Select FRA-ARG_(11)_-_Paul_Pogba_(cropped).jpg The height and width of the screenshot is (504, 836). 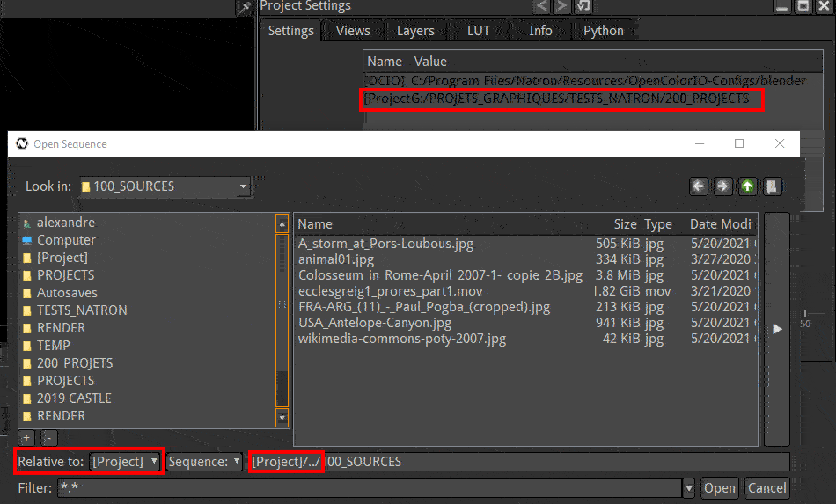[424, 307]
